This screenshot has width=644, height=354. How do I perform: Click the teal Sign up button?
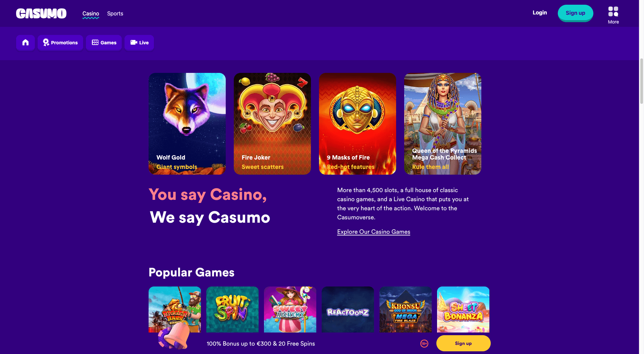[x=575, y=13]
